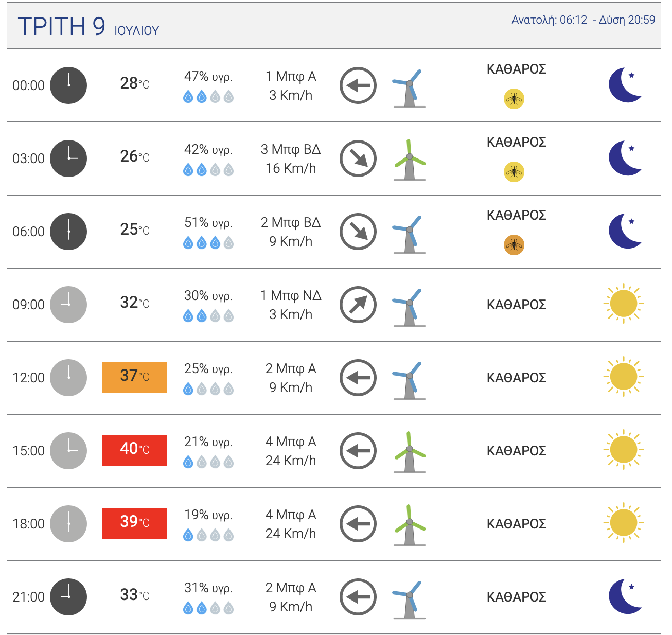
Task: Click the orange 37°C temperature box
Action: (x=135, y=378)
